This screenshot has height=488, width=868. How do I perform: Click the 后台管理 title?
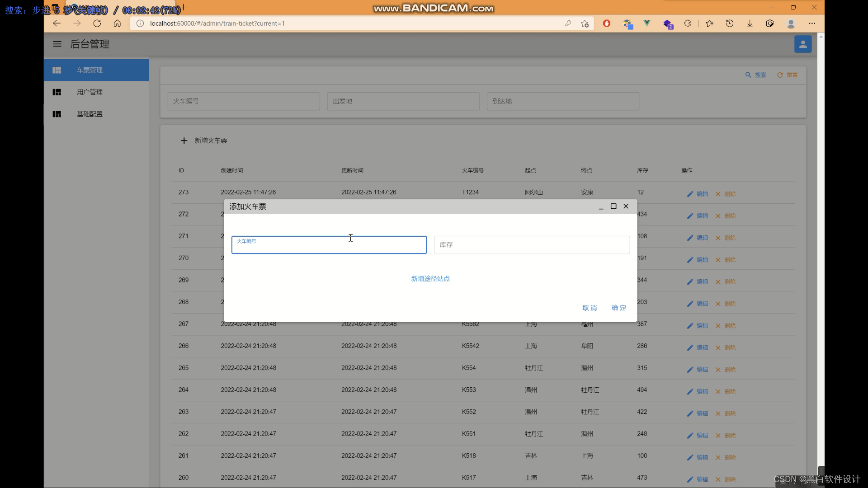[90, 44]
